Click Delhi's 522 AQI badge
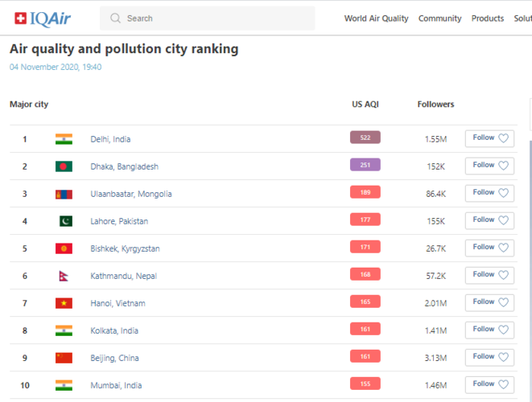This screenshot has width=532, height=402. click(365, 137)
